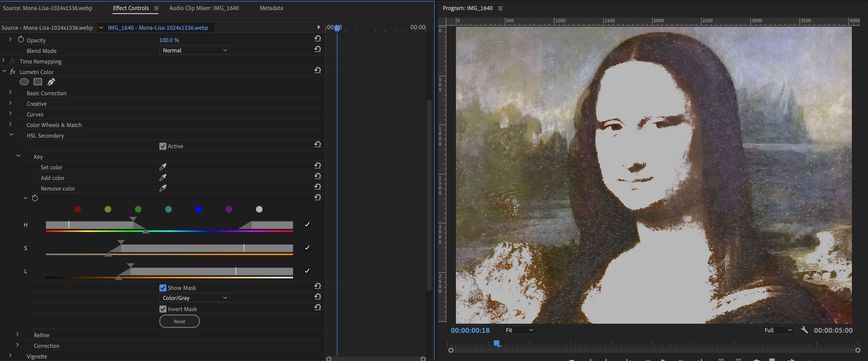Enable the Active checkbox in HSL Secondary

163,146
